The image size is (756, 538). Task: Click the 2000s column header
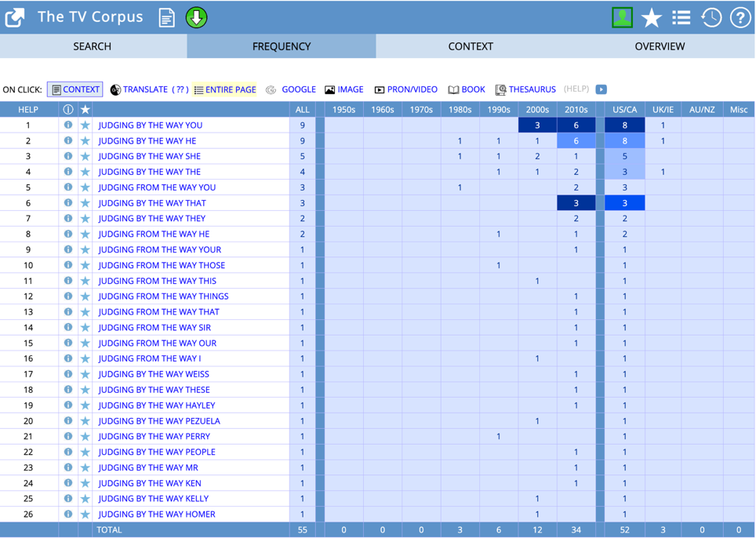[537, 110]
